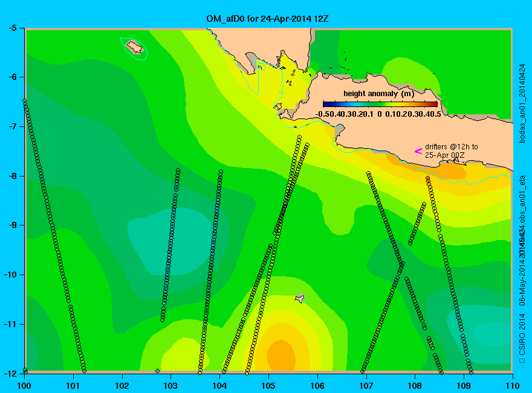Click the y-axis label "-11"
Screen dimensions: 532x393
point(10,324)
